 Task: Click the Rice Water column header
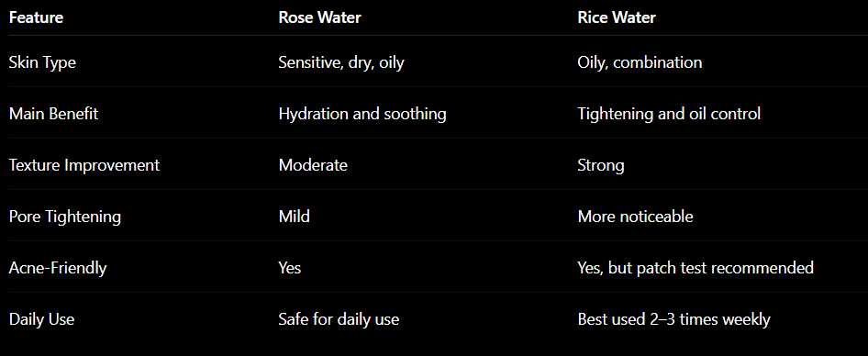[x=616, y=17]
